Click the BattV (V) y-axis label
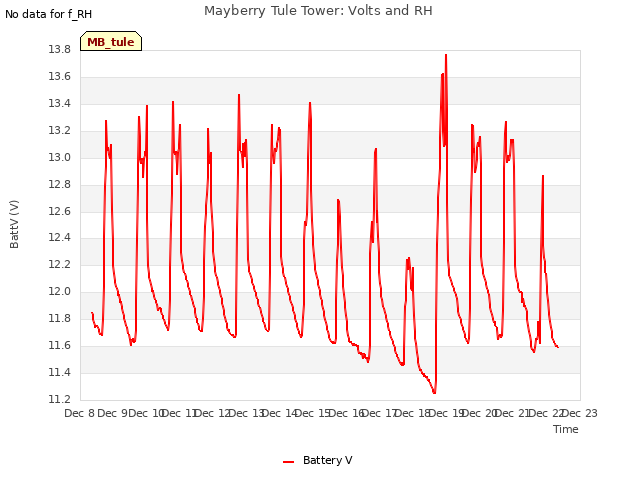The height and width of the screenshot is (480, 640). coord(14,224)
